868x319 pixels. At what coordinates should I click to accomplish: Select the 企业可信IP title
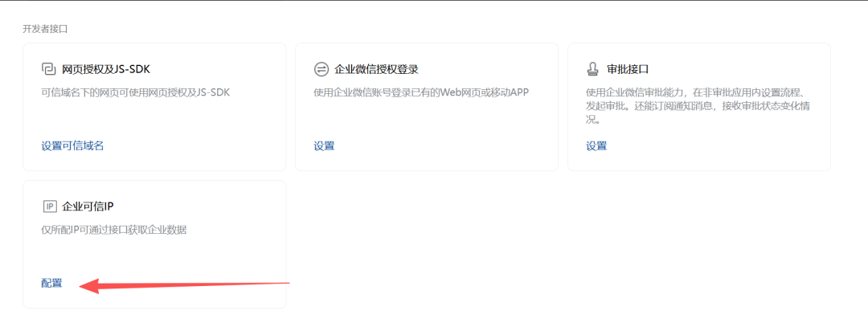pos(88,207)
